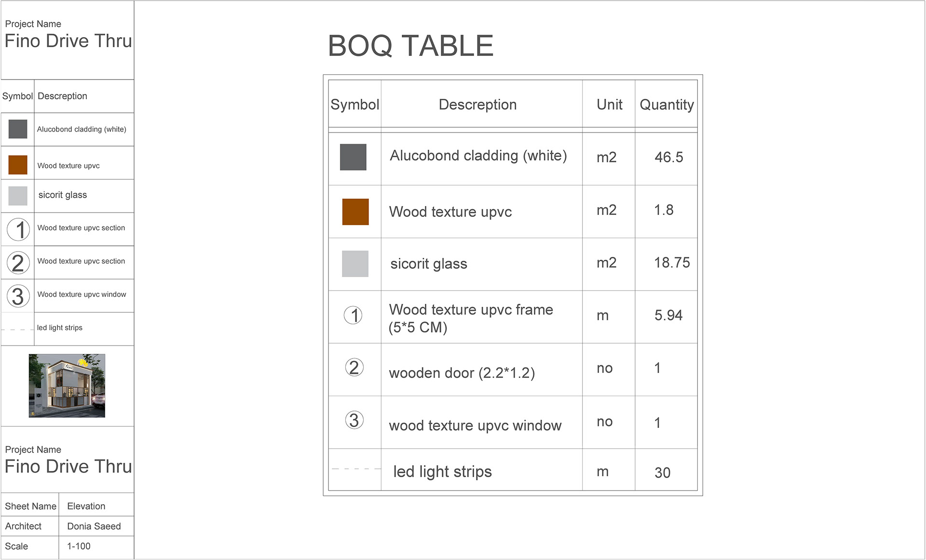
Task: Click circled 3 symbol in BOQ table
Action: (x=354, y=420)
